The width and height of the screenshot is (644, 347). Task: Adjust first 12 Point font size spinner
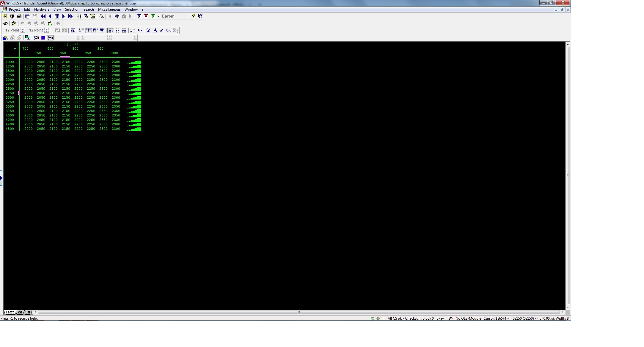click(23, 30)
